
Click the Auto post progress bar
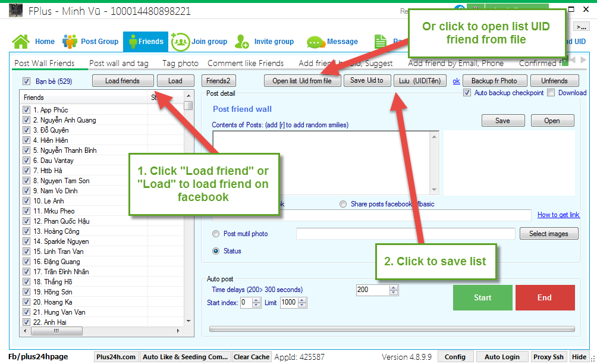click(392, 329)
